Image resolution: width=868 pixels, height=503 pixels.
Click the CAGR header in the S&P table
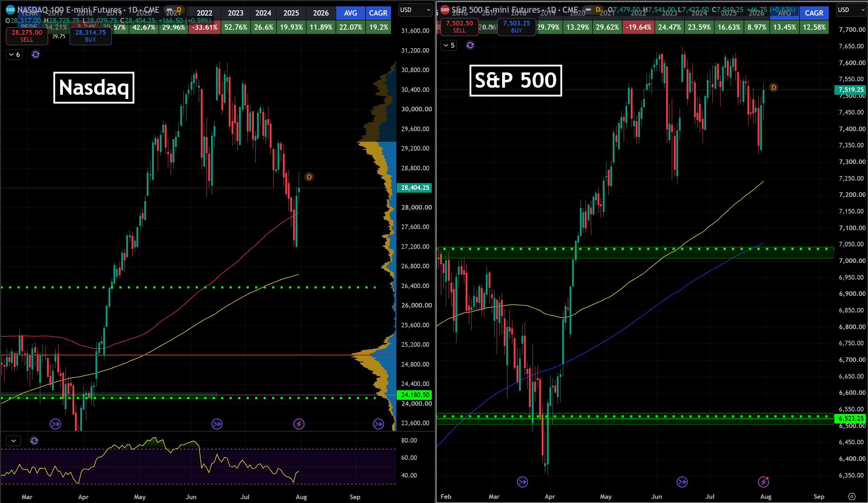pyautogui.click(x=814, y=13)
